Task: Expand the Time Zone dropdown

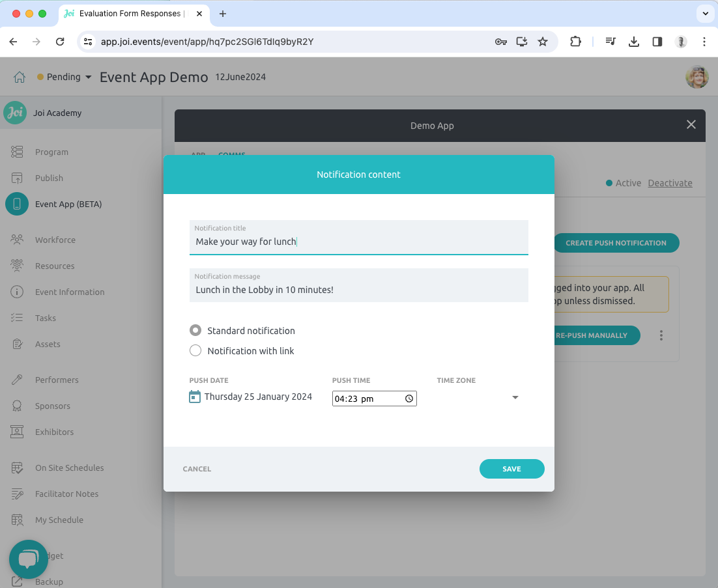Action: [515, 397]
